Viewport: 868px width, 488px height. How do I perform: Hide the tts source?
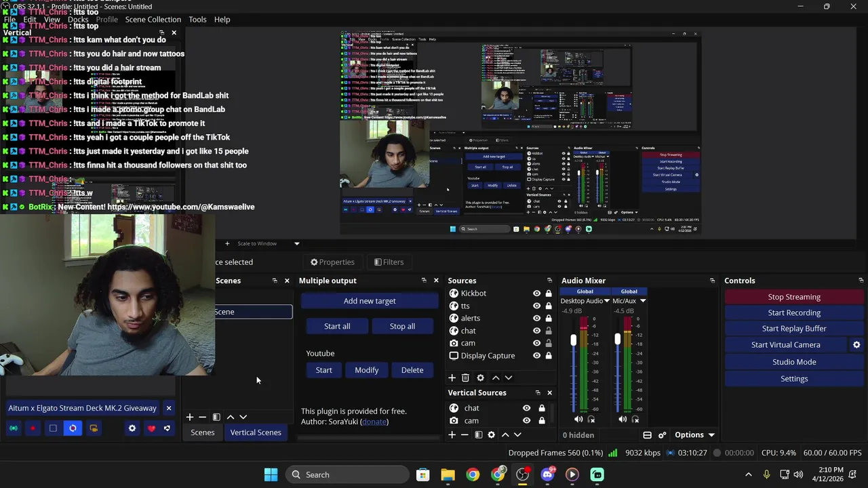[536, 306]
